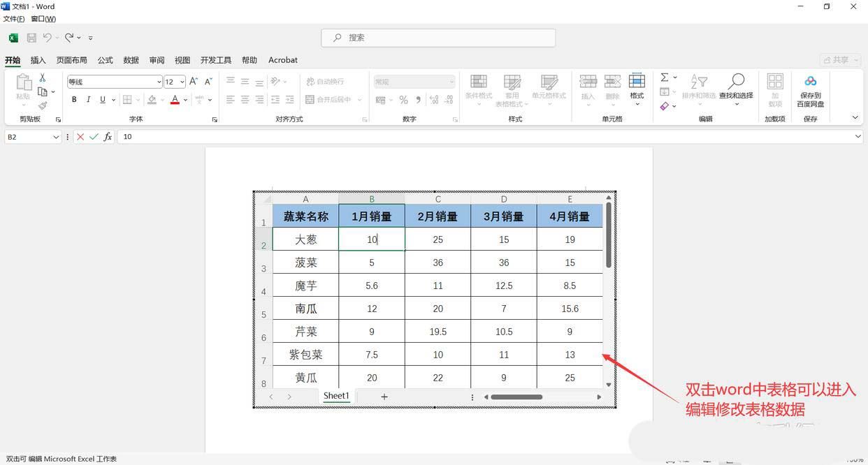Click the 合并后居中 merge button
The width and height of the screenshot is (868, 465).
[330, 100]
